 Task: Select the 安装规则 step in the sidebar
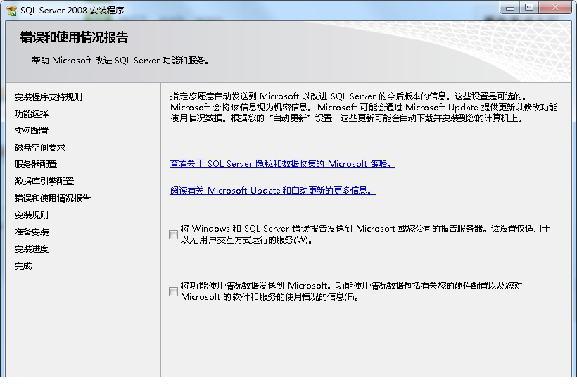click(32, 215)
